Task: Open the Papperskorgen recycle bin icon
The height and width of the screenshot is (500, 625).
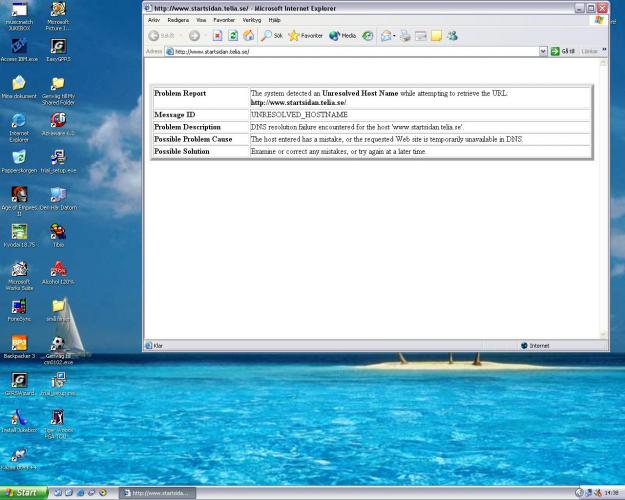Action: tap(19, 158)
